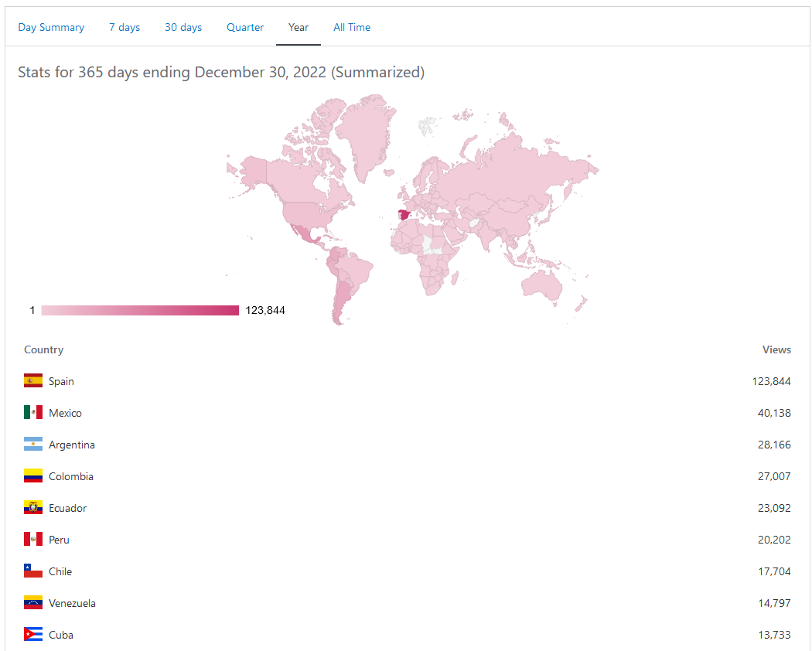The image size is (812, 651).
Task: Select the Quarter stats tab
Action: pyautogui.click(x=245, y=28)
